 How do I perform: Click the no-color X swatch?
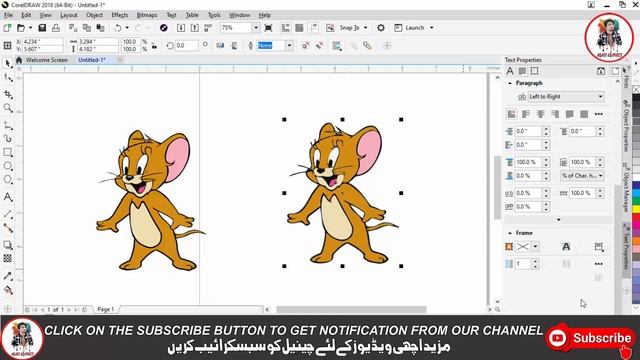coord(636,89)
